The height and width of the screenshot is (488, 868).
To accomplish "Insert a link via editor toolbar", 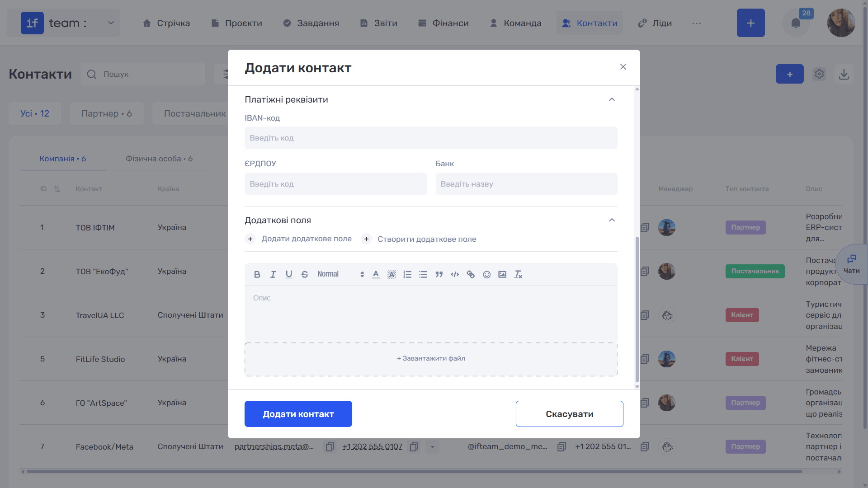I will (x=471, y=274).
